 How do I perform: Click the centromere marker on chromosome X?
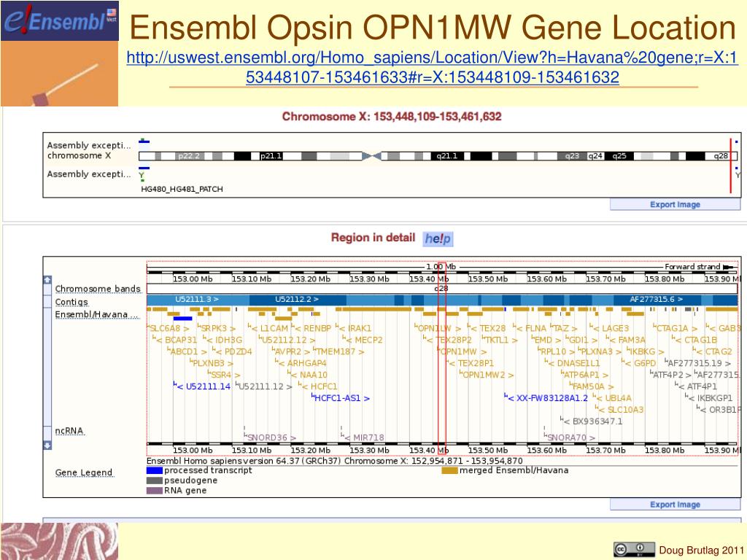(371, 156)
